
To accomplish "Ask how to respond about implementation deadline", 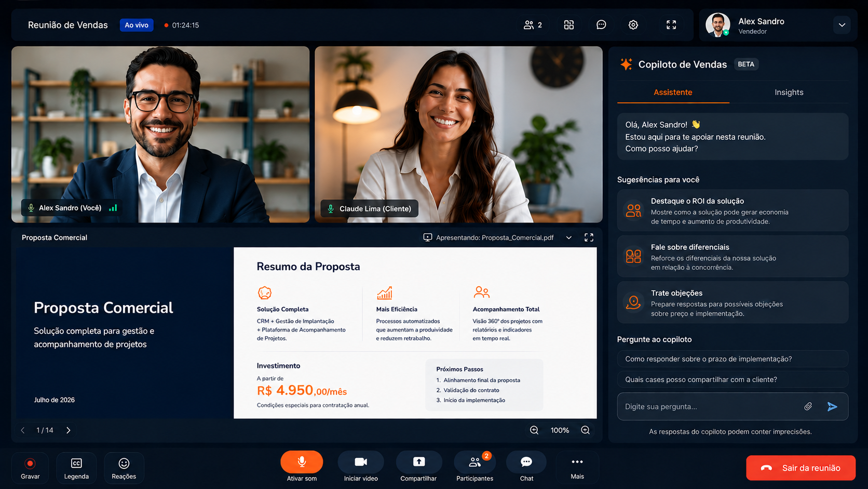I will [x=733, y=359].
